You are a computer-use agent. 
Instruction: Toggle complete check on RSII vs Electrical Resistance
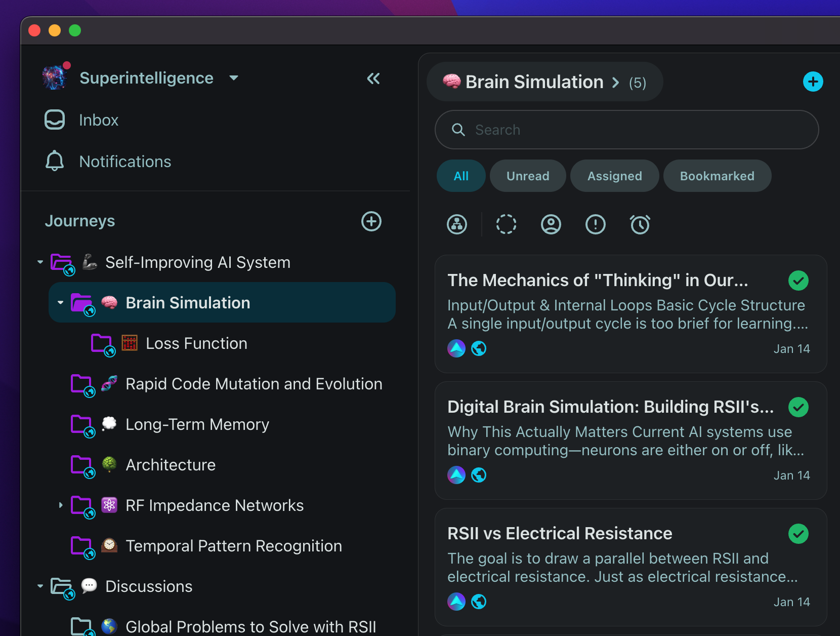799,534
